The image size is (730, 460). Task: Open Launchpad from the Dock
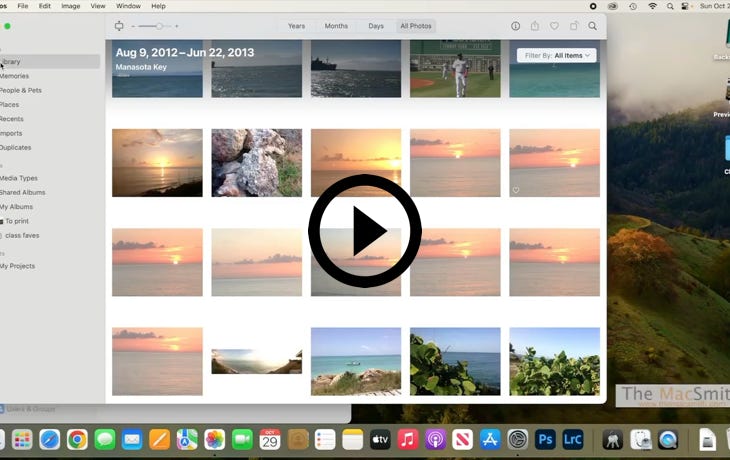click(x=22, y=440)
